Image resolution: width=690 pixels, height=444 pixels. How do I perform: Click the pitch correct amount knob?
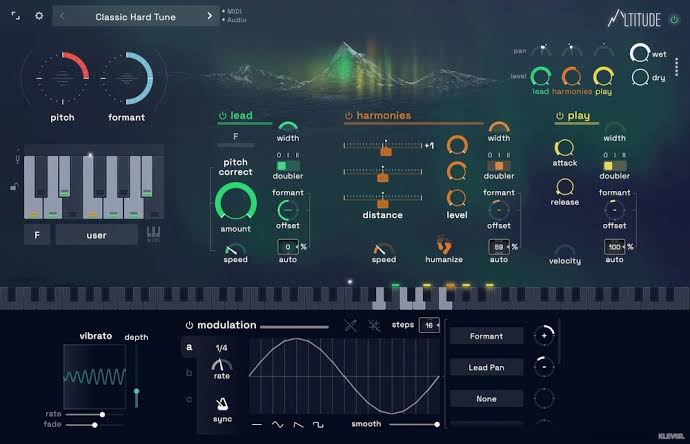click(x=236, y=202)
